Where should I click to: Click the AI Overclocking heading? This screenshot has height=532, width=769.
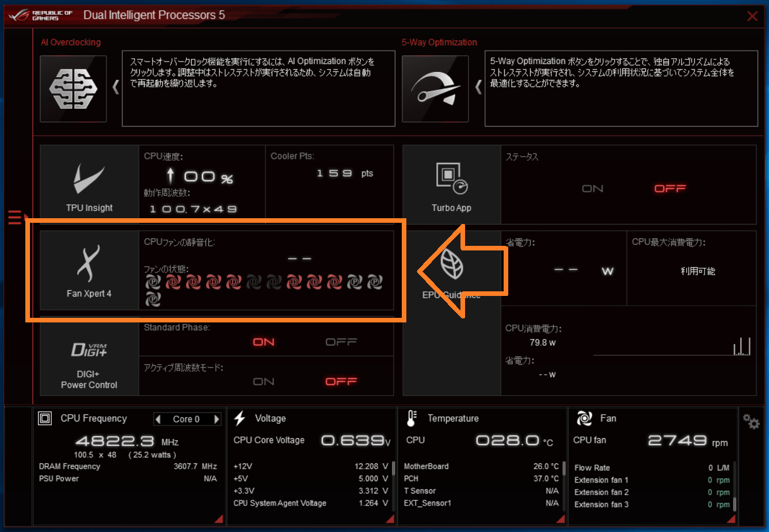tap(71, 42)
